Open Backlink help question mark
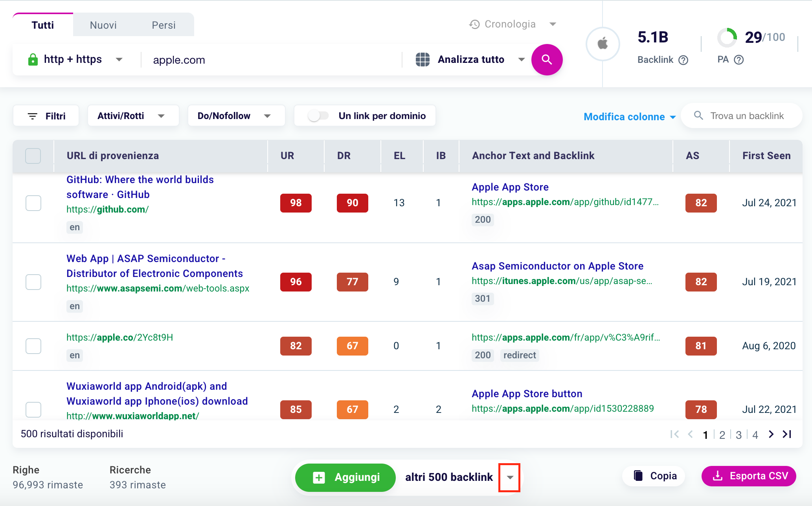The width and height of the screenshot is (812, 506). [683, 60]
